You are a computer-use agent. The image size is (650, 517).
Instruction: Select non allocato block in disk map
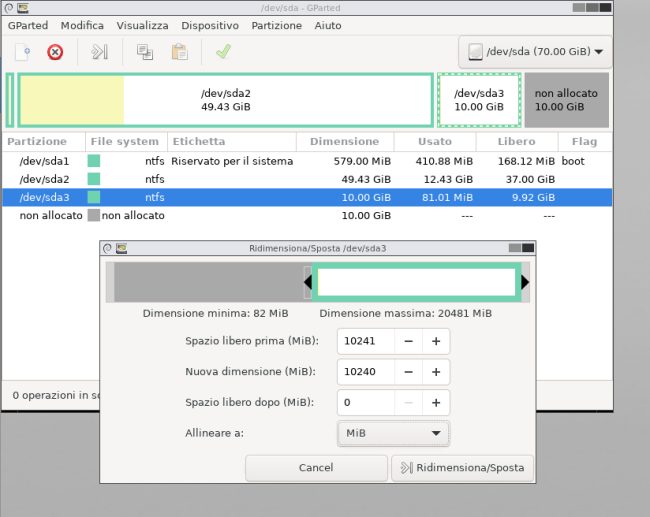coord(566,100)
